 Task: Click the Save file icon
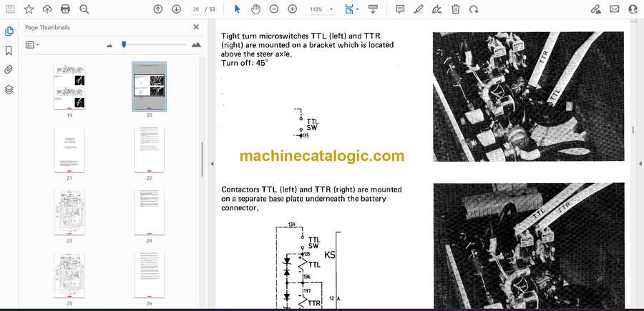click(10, 9)
